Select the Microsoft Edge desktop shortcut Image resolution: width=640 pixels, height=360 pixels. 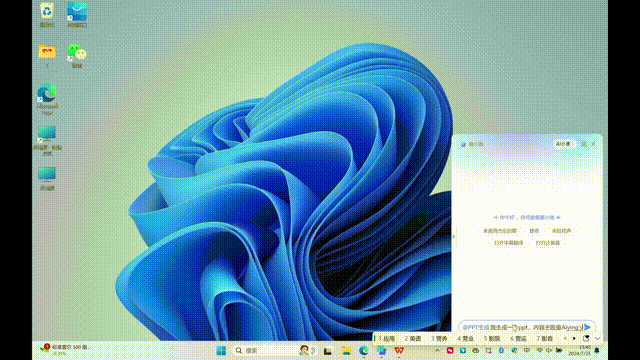tap(47, 99)
